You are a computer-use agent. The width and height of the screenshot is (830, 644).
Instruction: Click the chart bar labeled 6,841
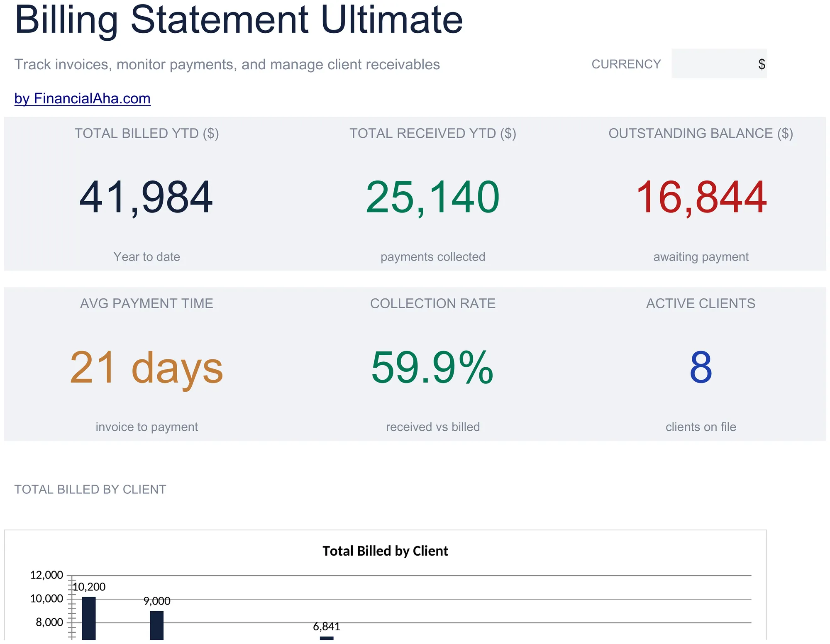point(327,638)
